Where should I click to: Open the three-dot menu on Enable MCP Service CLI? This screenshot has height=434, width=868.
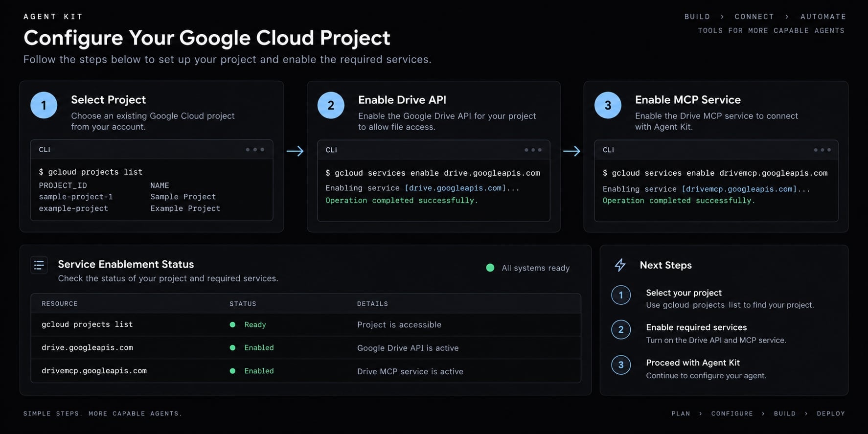pos(822,150)
